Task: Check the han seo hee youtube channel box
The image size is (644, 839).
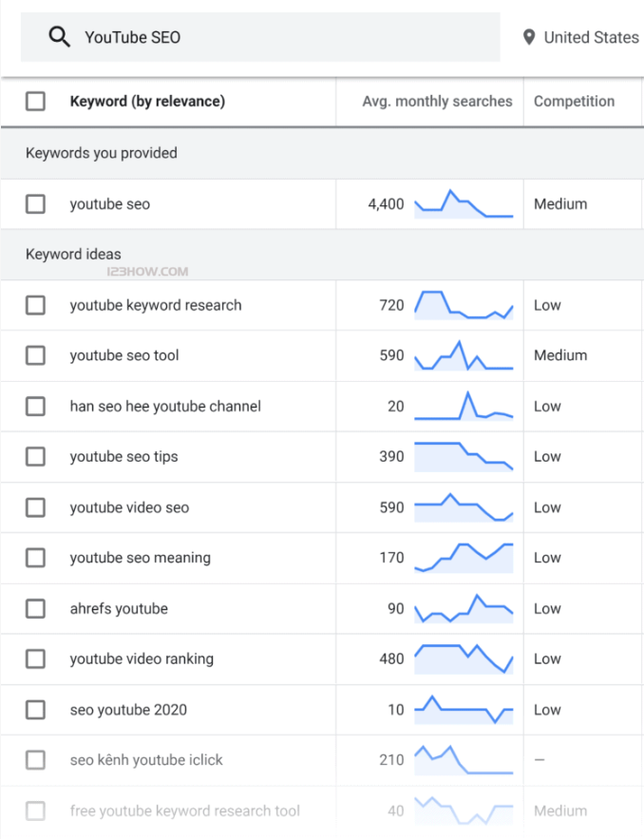Action: pos(35,407)
